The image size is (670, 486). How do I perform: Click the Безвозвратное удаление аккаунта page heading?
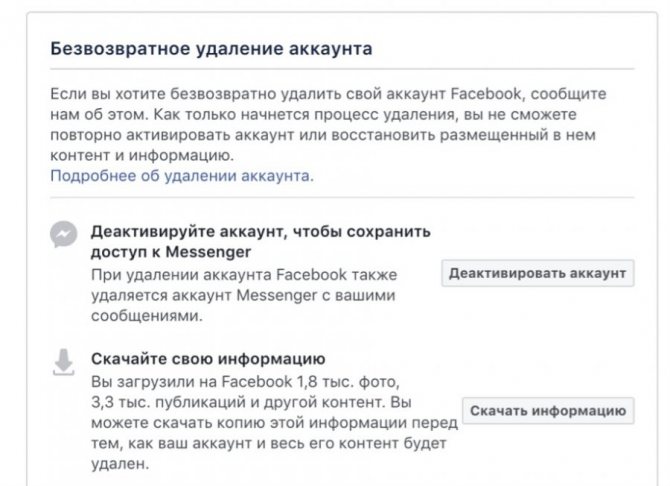pyautogui.click(x=212, y=48)
